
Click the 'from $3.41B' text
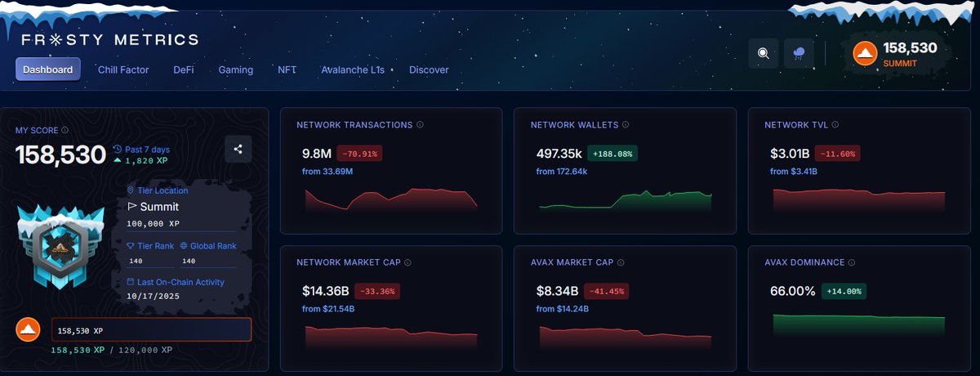[x=794, y=172]
